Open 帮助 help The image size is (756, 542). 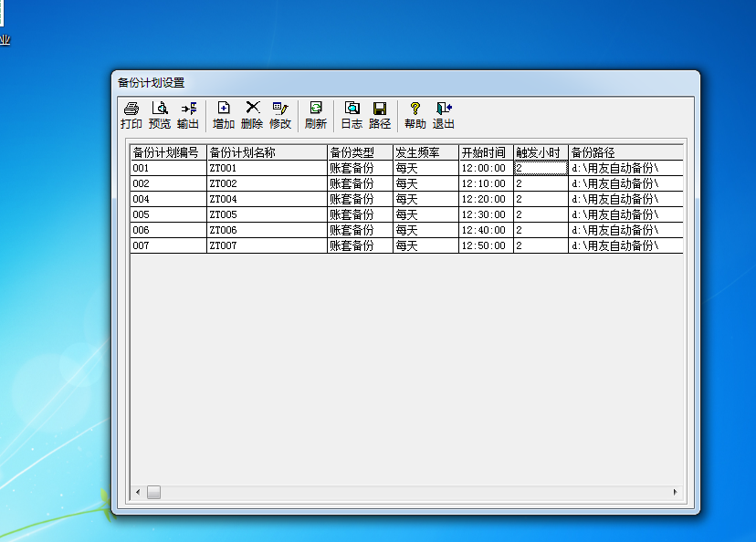[415, 116]
